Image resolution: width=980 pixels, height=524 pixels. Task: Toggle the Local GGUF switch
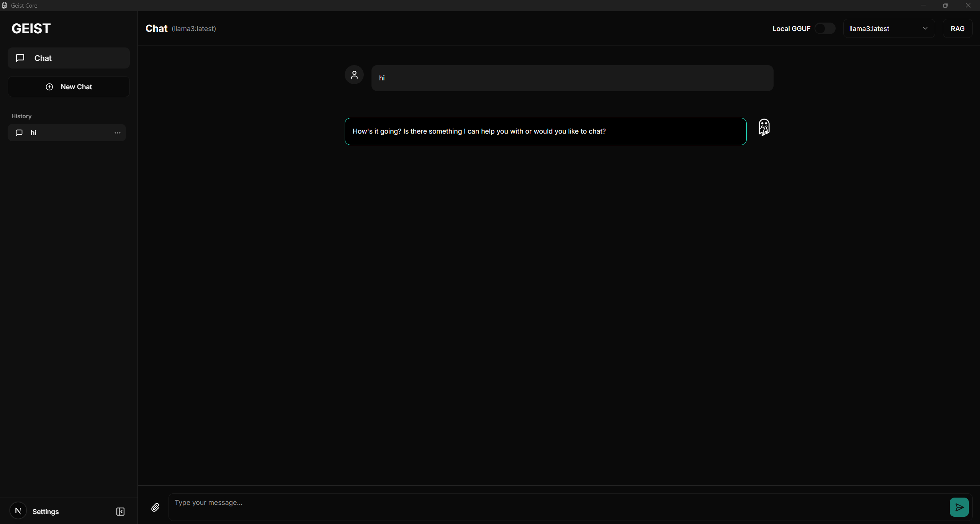[x=825, y=29]
